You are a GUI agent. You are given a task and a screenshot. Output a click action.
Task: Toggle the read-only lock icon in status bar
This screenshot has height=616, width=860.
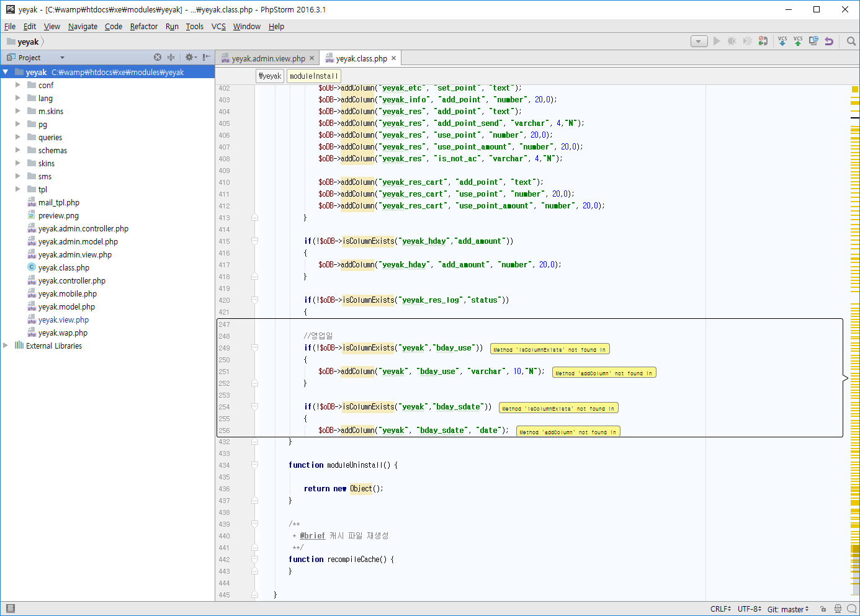(823, 609)
